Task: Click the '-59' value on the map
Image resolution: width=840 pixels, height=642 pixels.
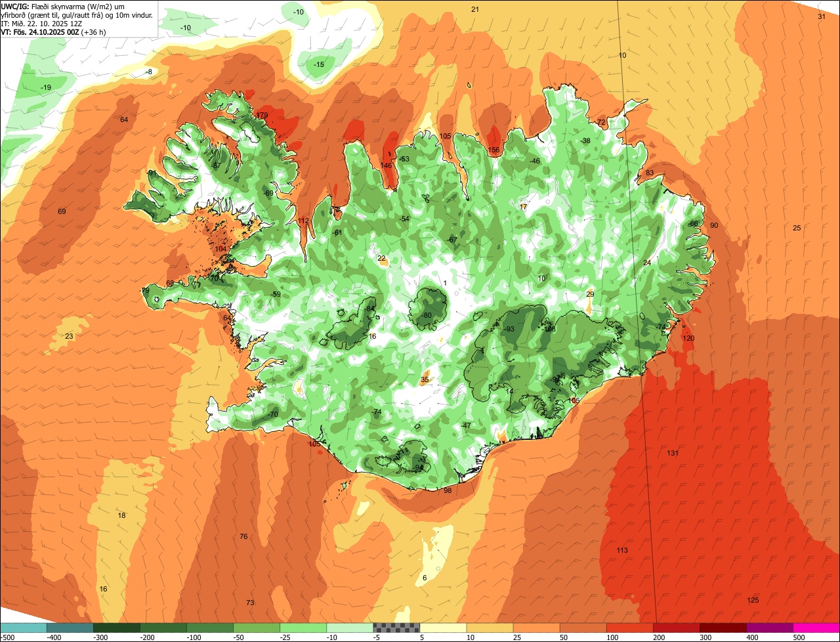Action: (x=276, y=295)
